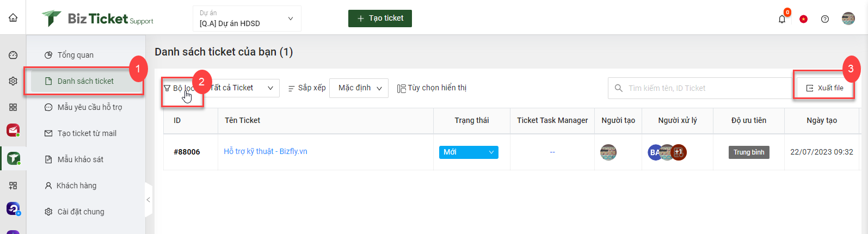The image size is (868, 234).
Task: Click the Tạo ticket button
Action: click(380, 19)
